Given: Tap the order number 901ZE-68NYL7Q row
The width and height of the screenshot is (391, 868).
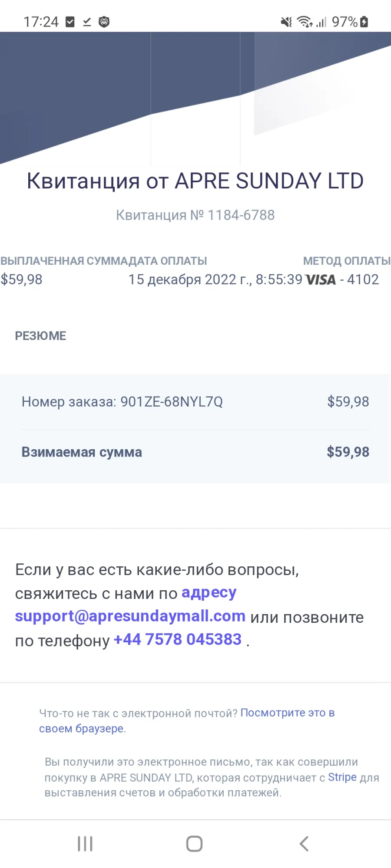Looking at the screenshot, I should (195, 402).
